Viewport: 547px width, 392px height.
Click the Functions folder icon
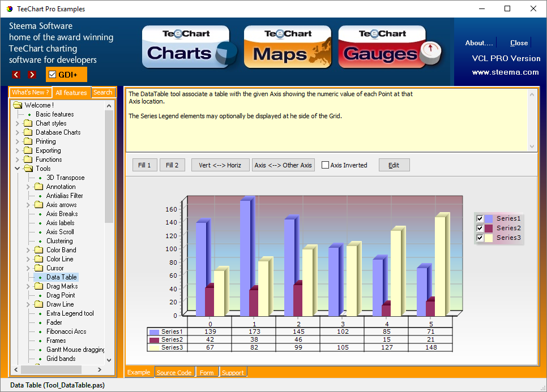coord(28,160)
